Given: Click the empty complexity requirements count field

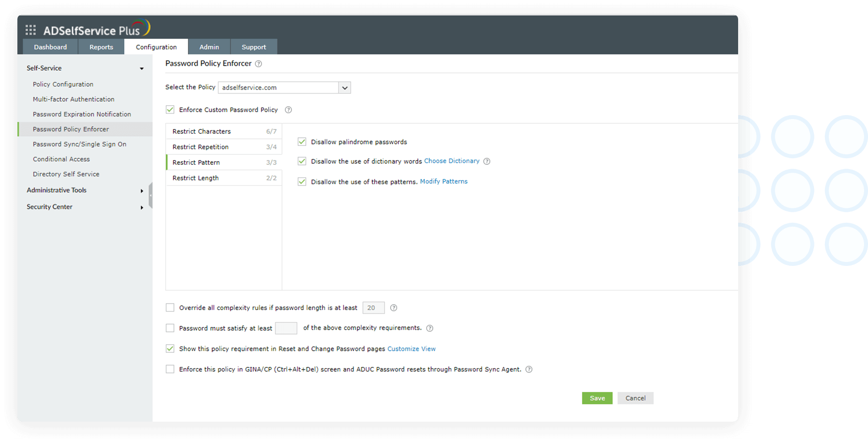Looking at the screenshot, I should [286, 328].
